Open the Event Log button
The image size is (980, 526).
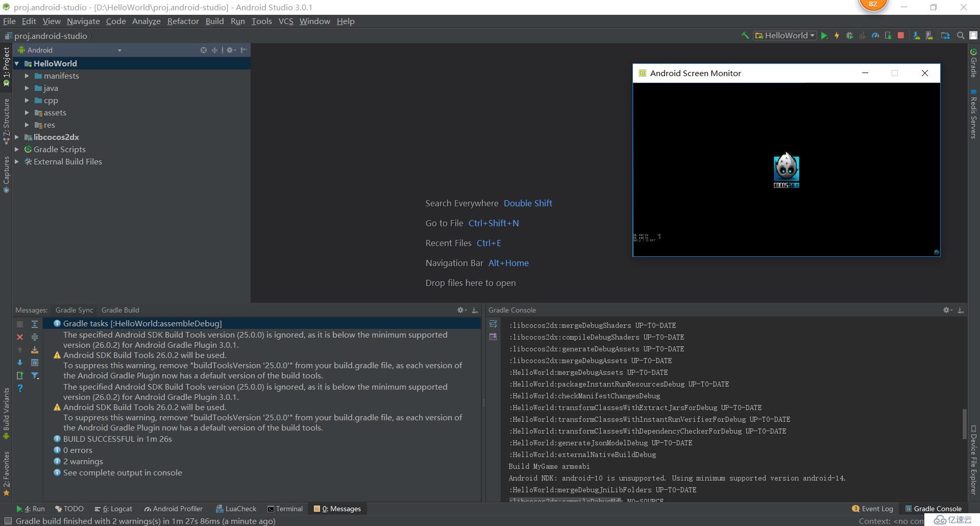[873, 509]
